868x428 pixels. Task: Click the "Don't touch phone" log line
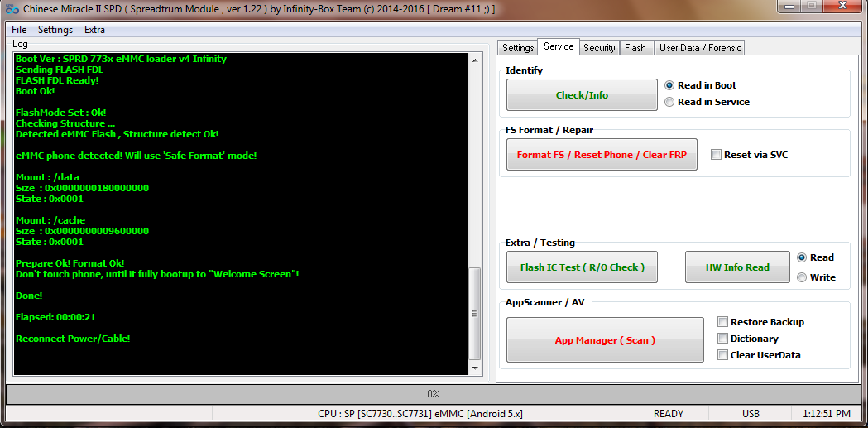point(158,274)
